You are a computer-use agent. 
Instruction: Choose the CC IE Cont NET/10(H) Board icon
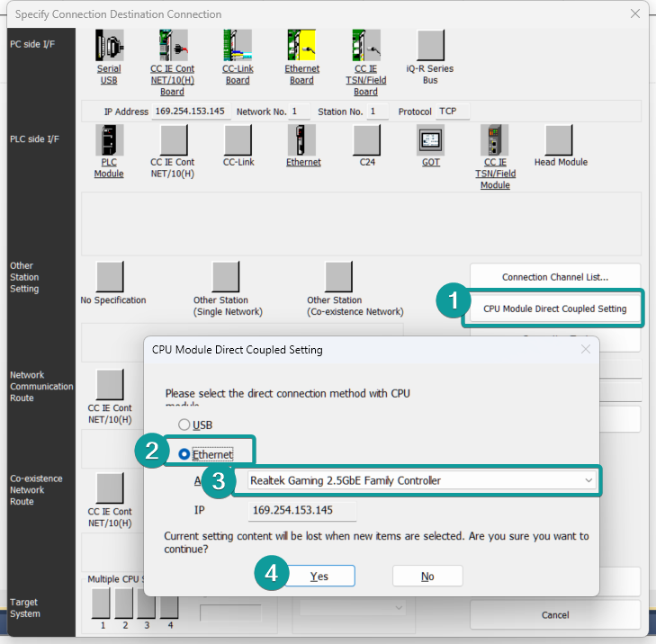pyautogui.click(x=173, y=46)
